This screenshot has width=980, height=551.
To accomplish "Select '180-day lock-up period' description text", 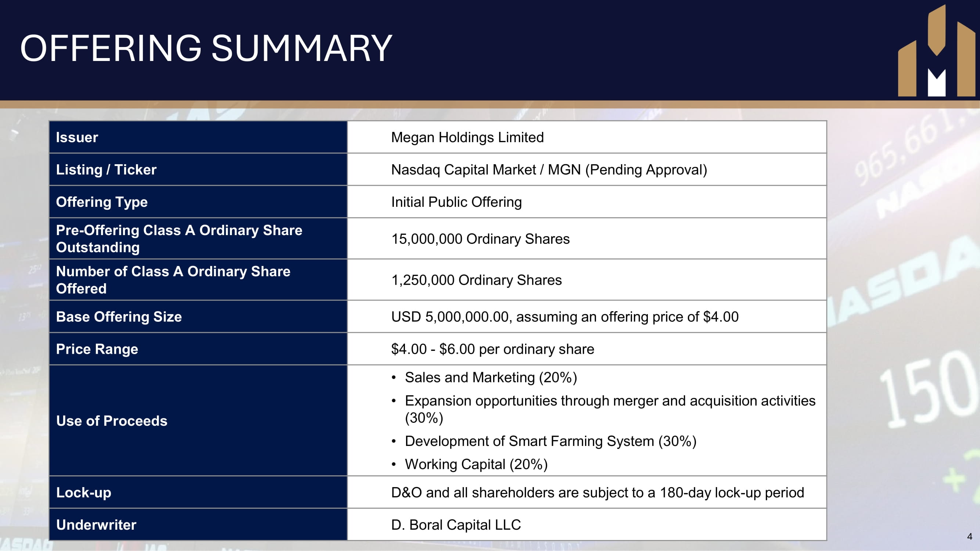I will click(597, 493).
